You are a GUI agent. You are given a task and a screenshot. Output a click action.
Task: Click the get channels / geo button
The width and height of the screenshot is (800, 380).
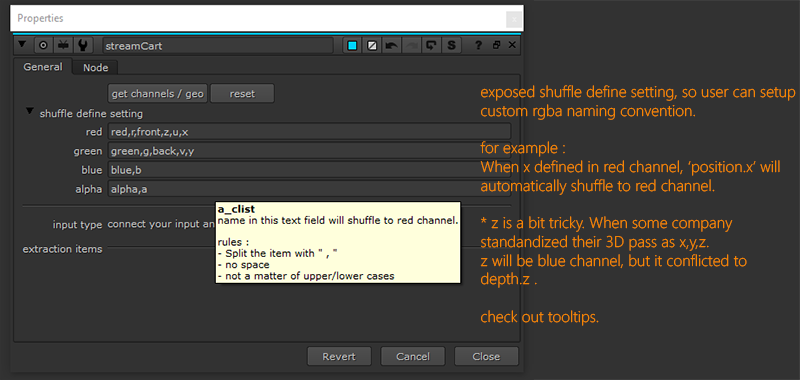158,94
